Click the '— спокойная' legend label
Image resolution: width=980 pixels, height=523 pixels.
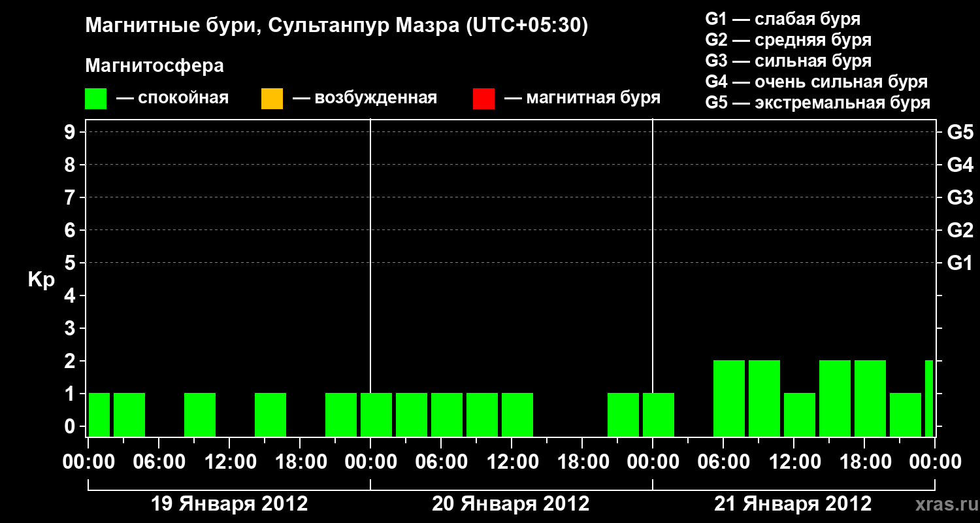click(x=172, y=98)
